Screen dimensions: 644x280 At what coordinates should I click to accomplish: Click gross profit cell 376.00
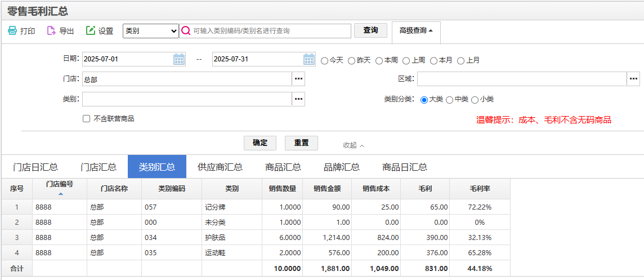pyautogui.click(x=425, y=253)
